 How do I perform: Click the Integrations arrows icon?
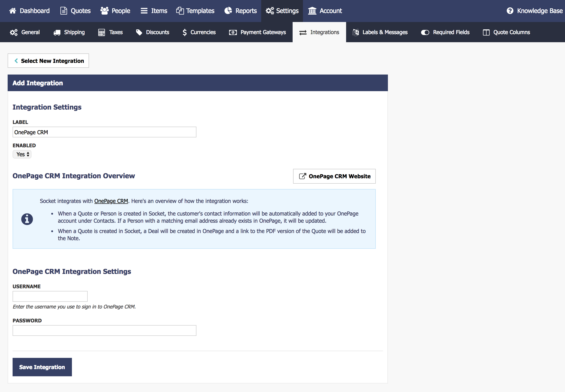pyautogui.click(x=303, y=32)
